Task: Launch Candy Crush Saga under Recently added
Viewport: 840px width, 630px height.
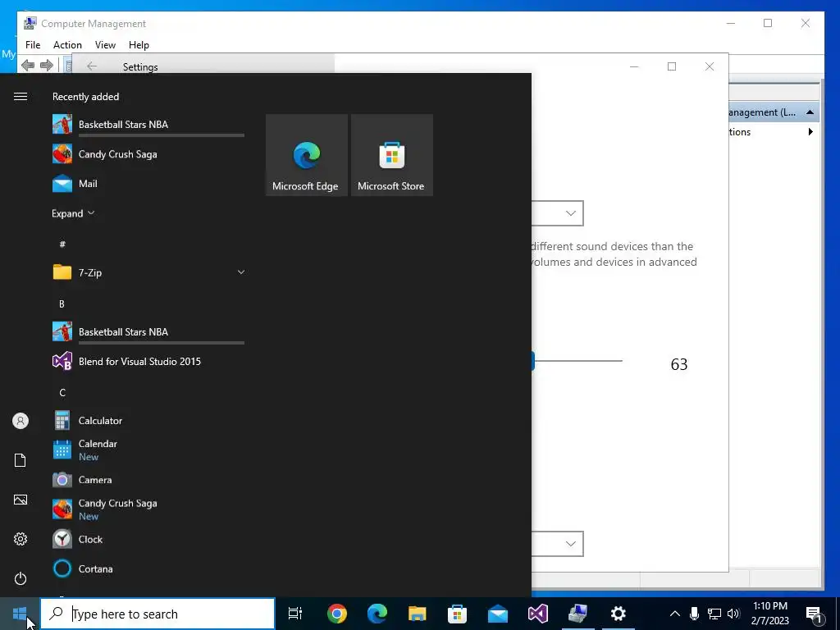Action: [x=148, y=154]
